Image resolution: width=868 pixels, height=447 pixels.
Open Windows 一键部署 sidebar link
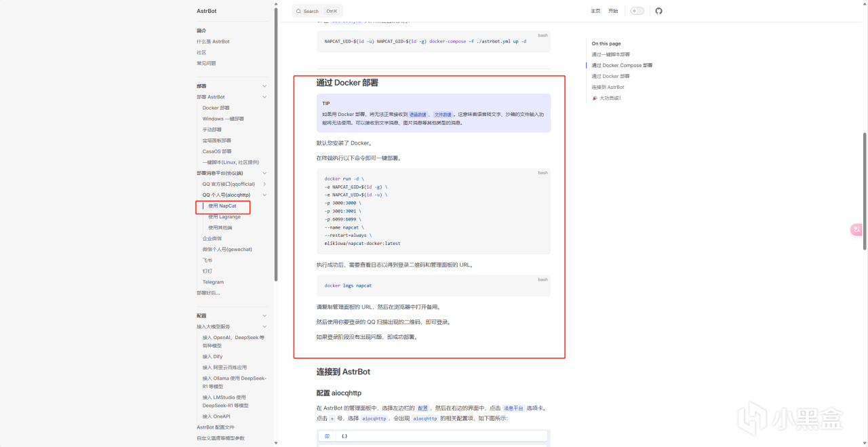pyautogui.click(x=223, y=119)
